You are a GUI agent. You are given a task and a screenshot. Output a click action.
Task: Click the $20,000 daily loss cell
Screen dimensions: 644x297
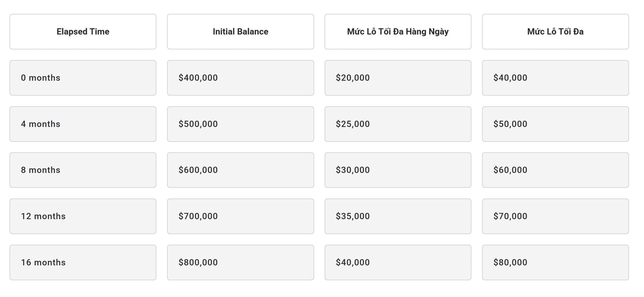point(398,78)
